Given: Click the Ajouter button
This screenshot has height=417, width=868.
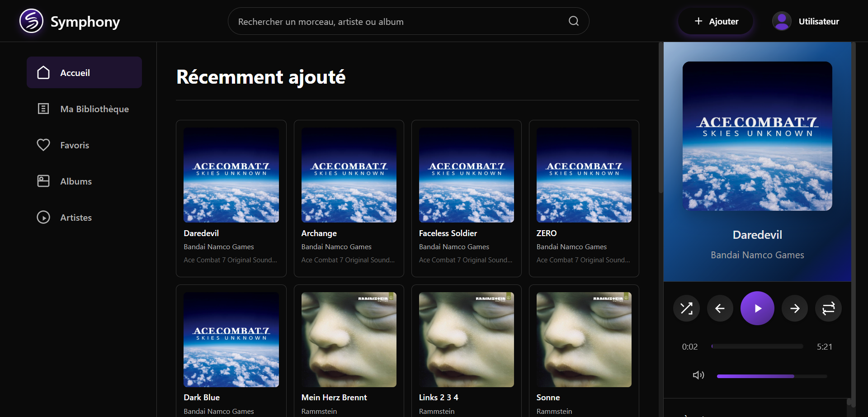Looking at the screenshot, I should click(716, 21).
